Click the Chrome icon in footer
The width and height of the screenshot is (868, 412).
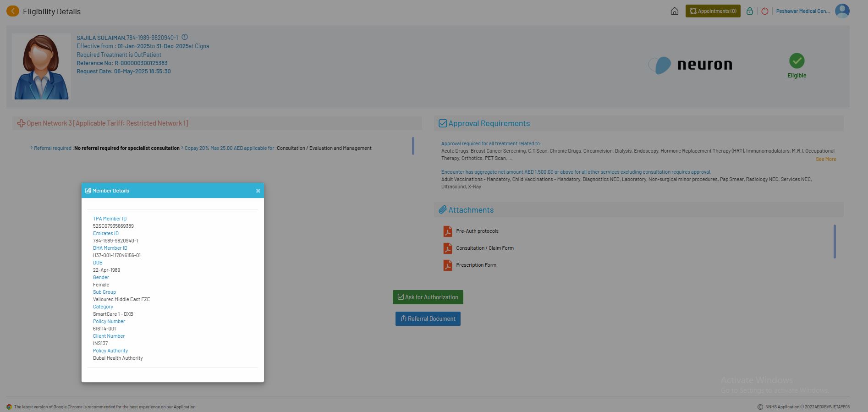9,407
